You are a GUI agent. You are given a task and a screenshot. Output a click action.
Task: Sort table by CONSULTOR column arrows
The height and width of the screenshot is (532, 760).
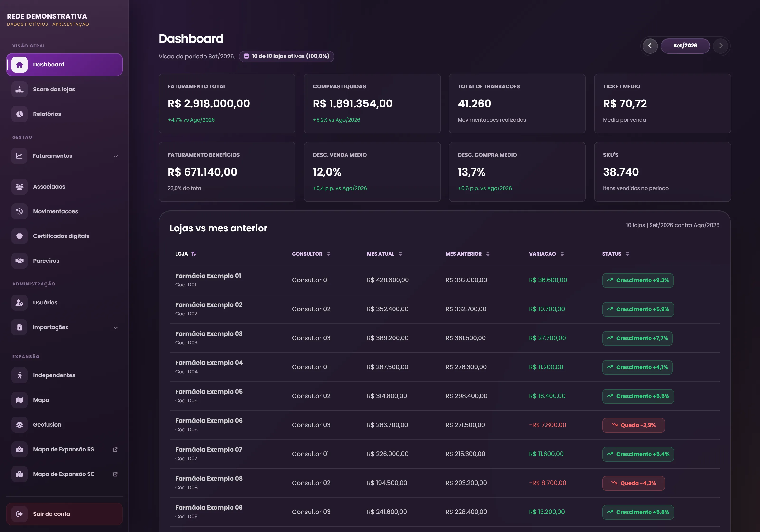click(x=328, y=254)
